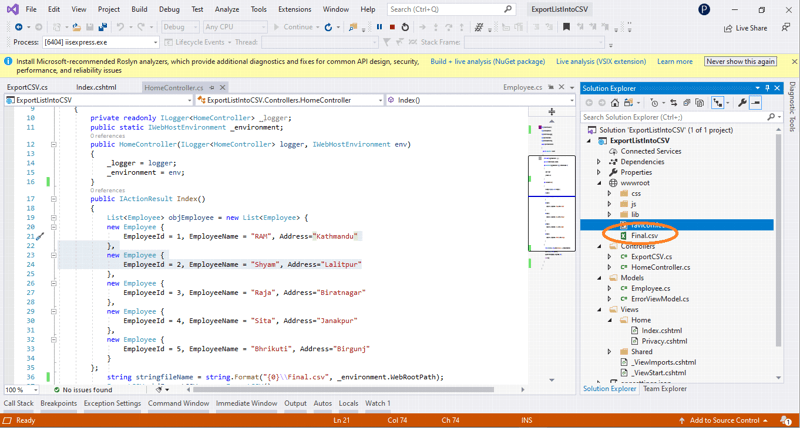Open the Process iisexpress.exe dropdown
The image size is (800, 428).
(101, 42)
